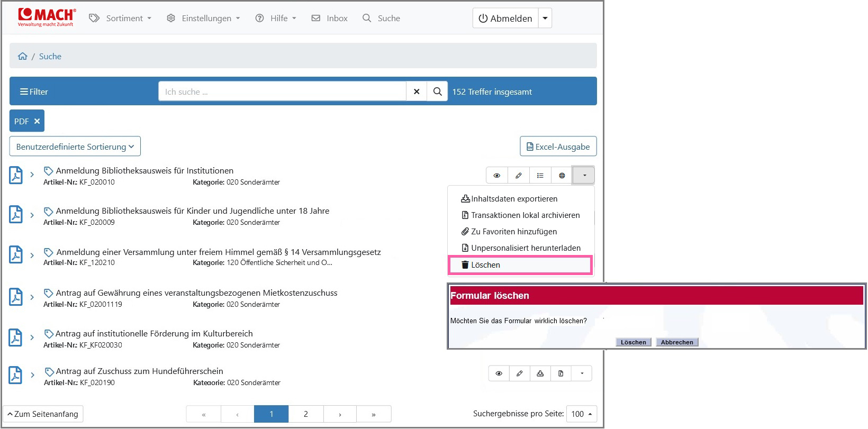Open the Suchergebnisse pro Seite 100 dropdown
The height and width of the screenshot is (429, 868).
pos(581,414)
